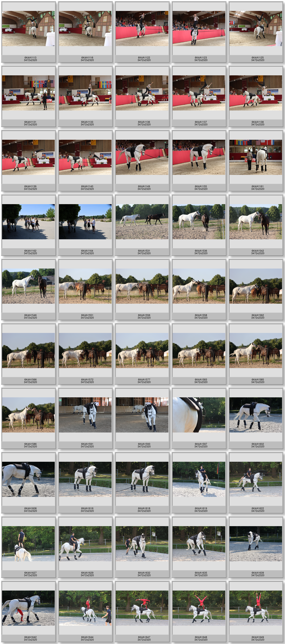Select the image 6K4A1125
The width and height of the screenshot is (285, 644).
[x=256, y=28]
